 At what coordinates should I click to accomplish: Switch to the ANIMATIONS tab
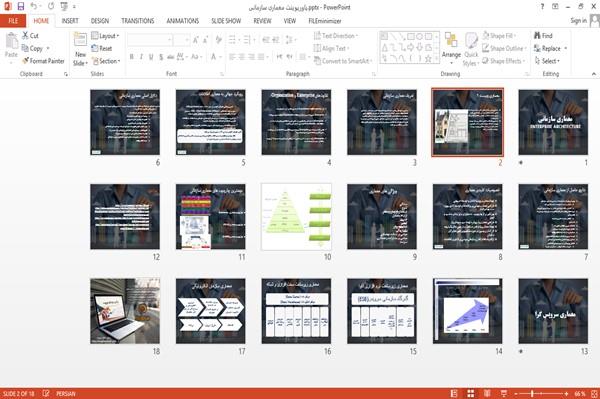[x=183, y=21]
